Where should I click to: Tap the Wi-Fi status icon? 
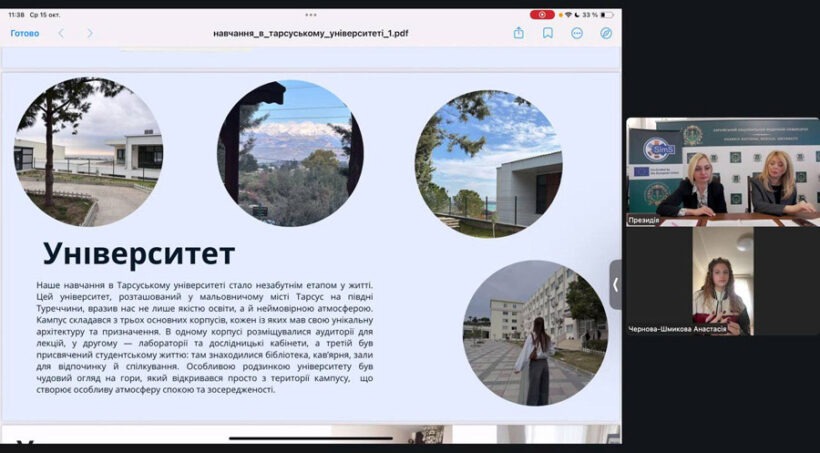pyautogui.click(x=568, y=15)
